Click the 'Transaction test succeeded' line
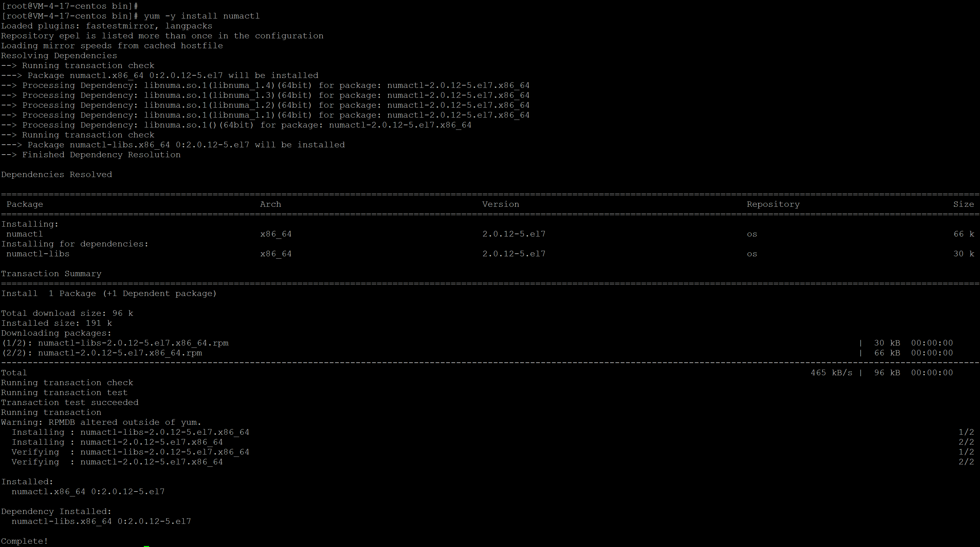 [x=70, y=402]
